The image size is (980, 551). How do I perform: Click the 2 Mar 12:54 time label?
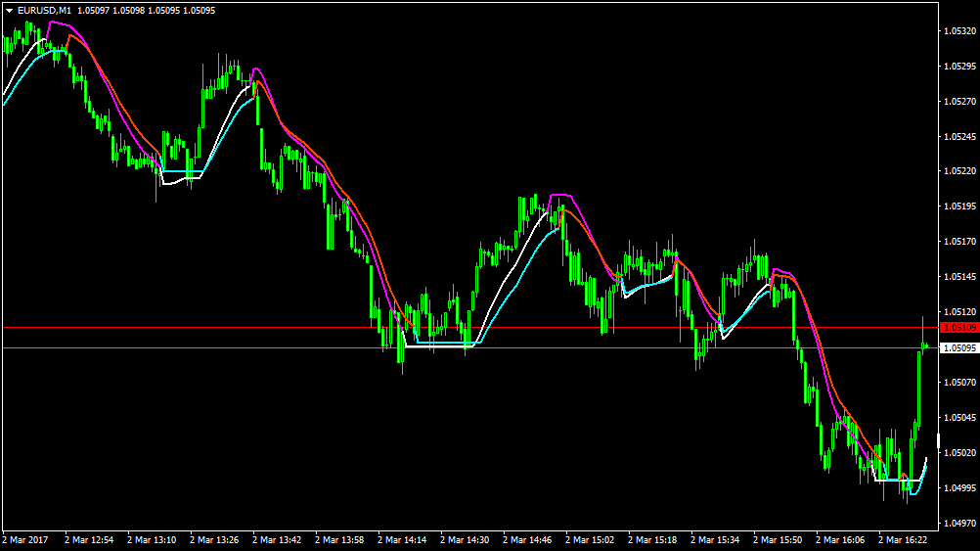[x=89, y=539]
